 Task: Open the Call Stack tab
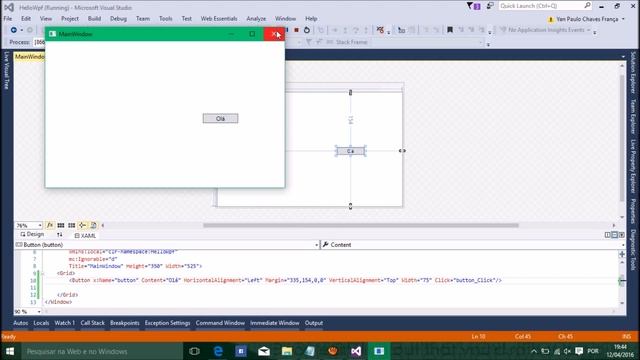coord(92,323)
